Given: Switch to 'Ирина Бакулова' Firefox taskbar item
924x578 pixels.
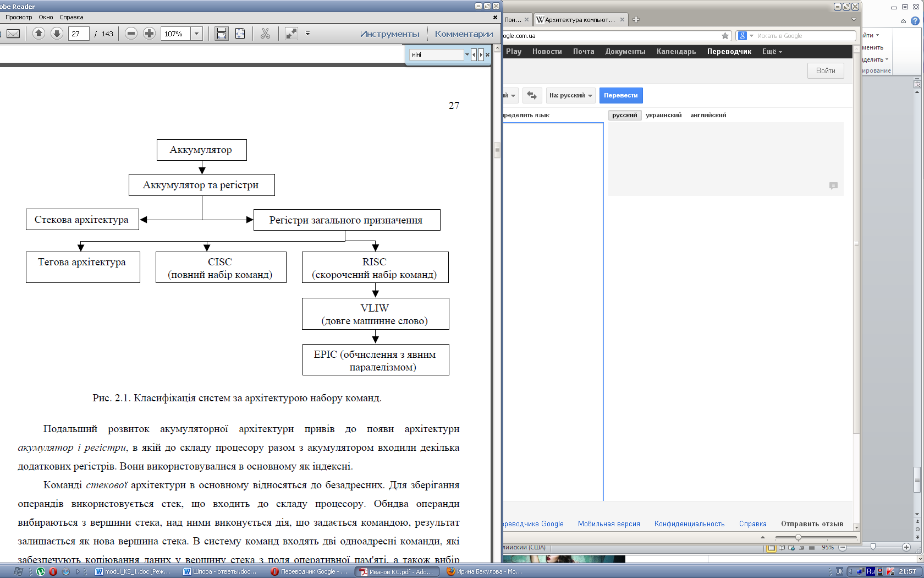Looking at the screenshot, I should [x=484, y=571].
